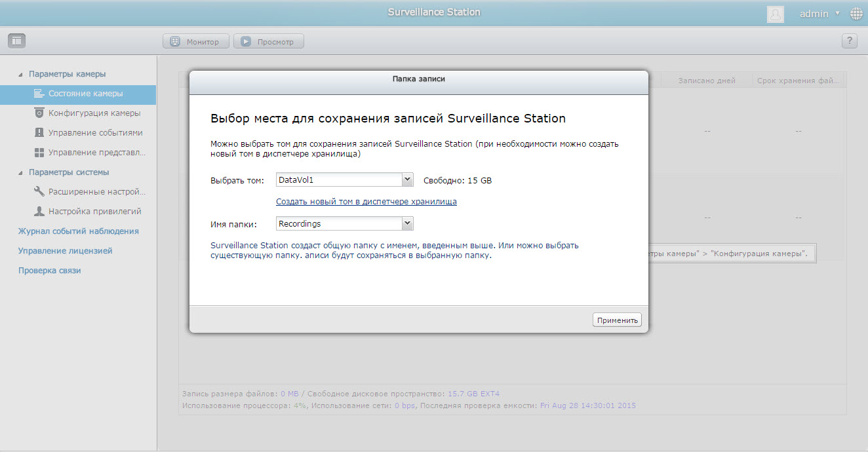Select Состояние камеры in the sidebar
This screenshot has height=452, width=868.
coord(78,94)
